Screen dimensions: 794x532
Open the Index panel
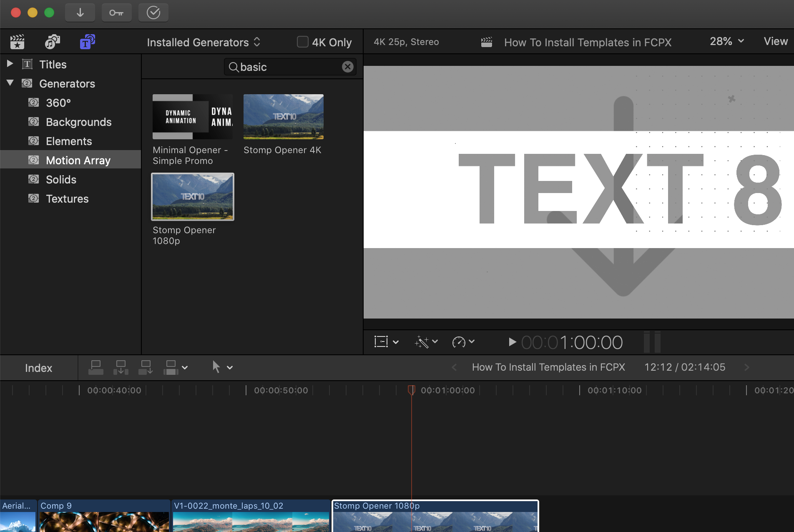[x=38, y=368]
